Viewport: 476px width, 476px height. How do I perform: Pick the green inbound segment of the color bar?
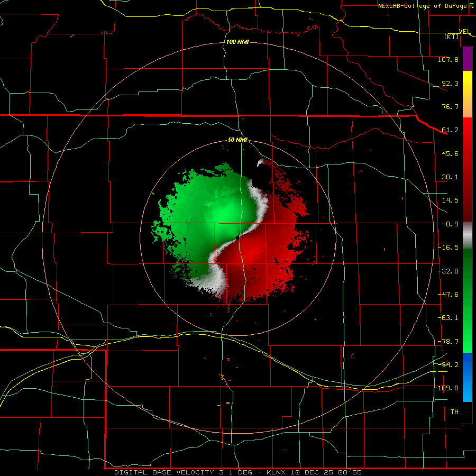click(467, 300)
